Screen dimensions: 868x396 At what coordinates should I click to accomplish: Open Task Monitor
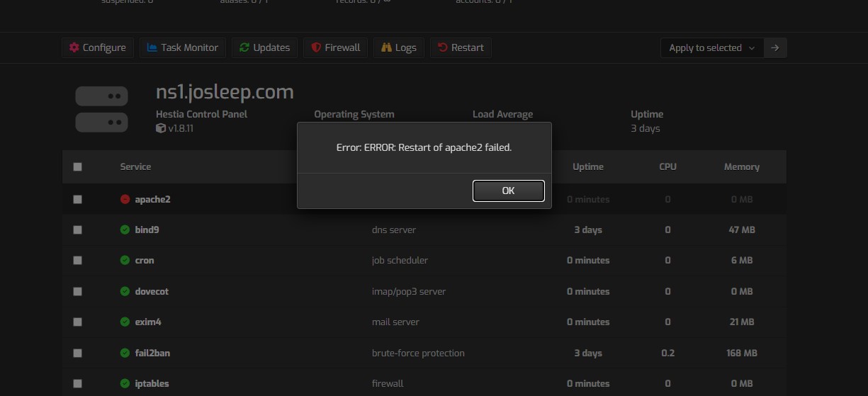pos(182,47)
